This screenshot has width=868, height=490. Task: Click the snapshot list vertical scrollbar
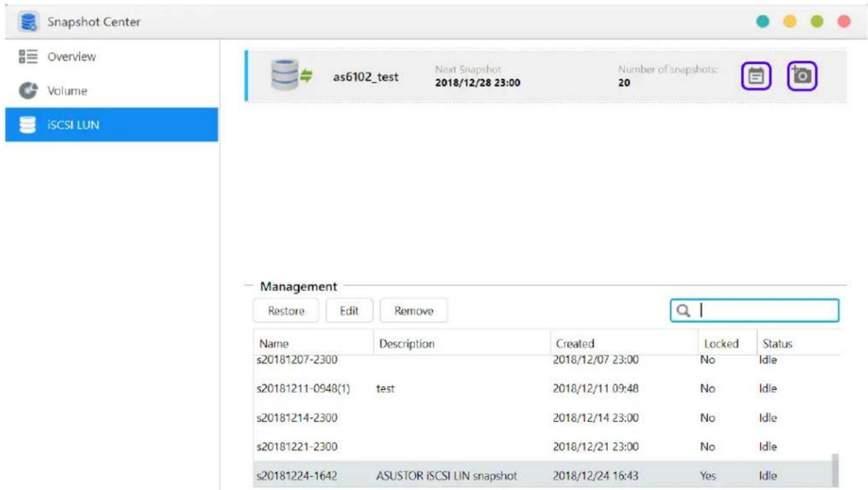[x=835, y=470]
